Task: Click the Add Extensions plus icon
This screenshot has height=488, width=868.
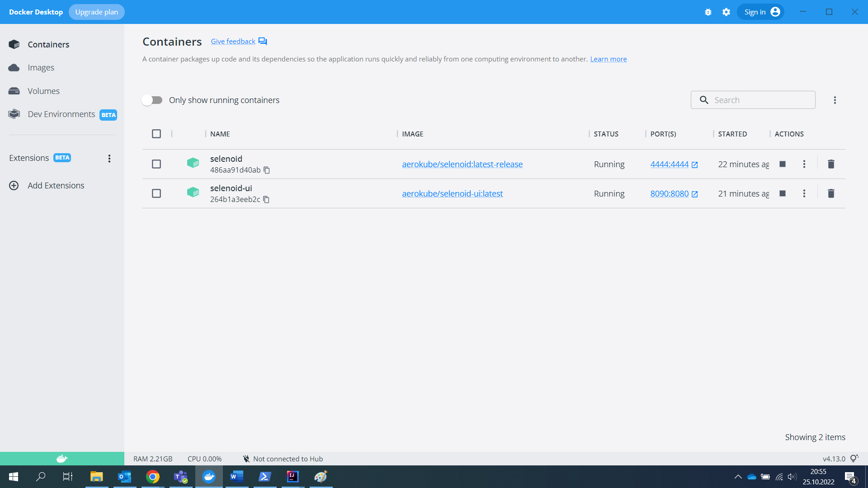Action: pos(14,186)
